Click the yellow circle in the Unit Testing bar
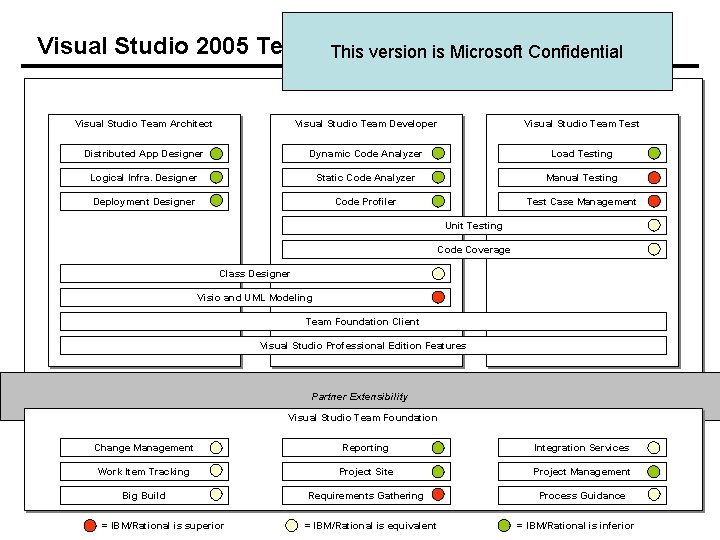 [x=654, y=225]
